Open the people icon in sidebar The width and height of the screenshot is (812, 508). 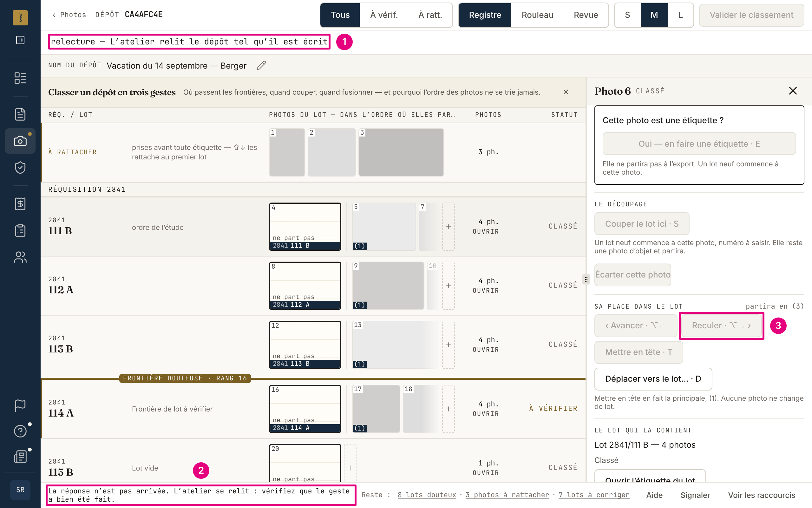(20, 257)
